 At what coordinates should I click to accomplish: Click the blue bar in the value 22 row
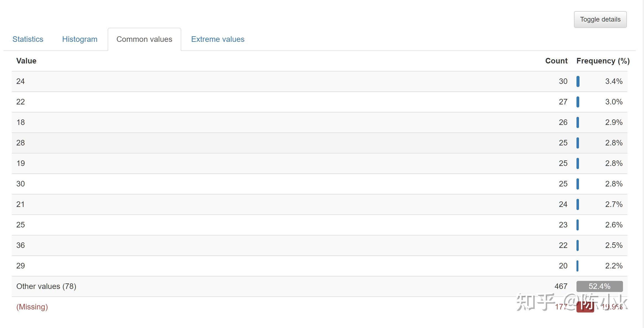click(578, 102)
